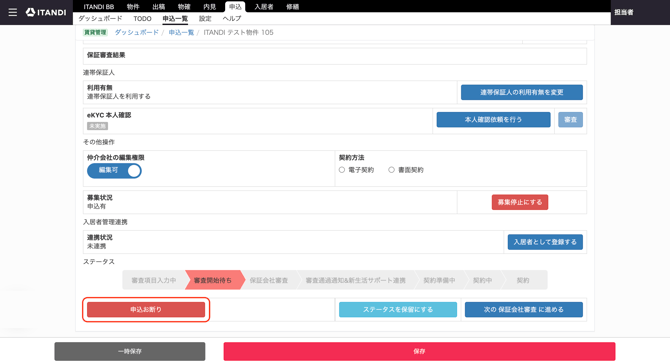This screenshot has height=364, width=670.
Task: Switch to the ITANDI BB tab
Action: [x=99, y=6]
